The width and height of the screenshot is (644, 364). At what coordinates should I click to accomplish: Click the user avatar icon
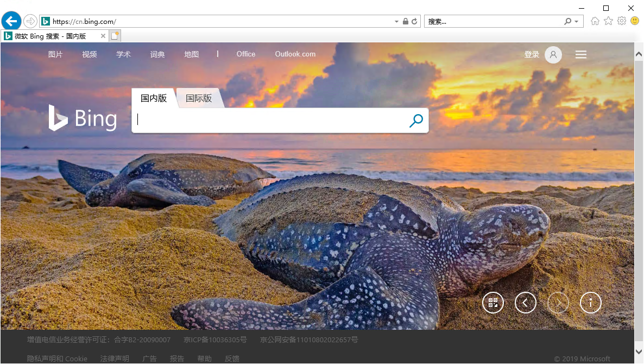click(553, 55)
